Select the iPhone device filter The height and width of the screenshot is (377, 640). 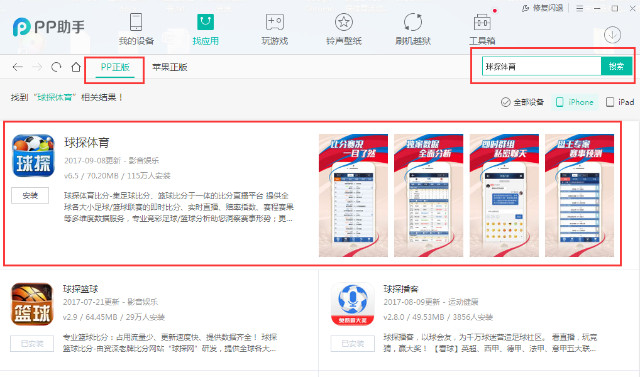(575, 102)
